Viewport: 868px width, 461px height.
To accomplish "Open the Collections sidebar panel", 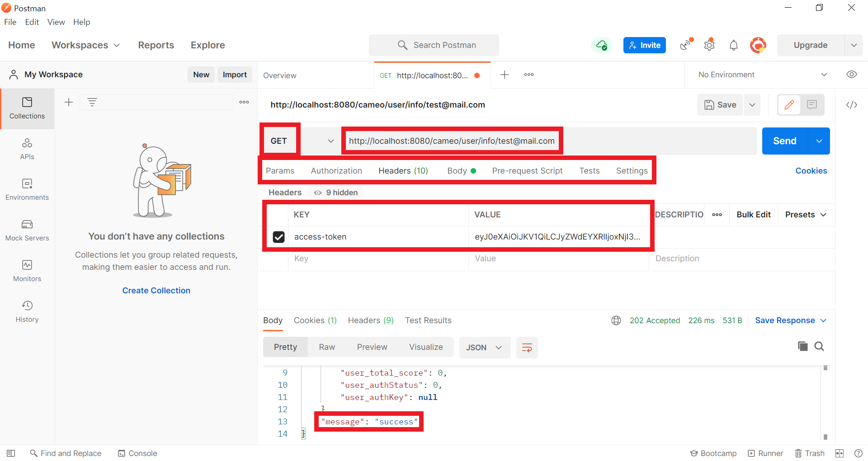I will [x=27, y=108].
